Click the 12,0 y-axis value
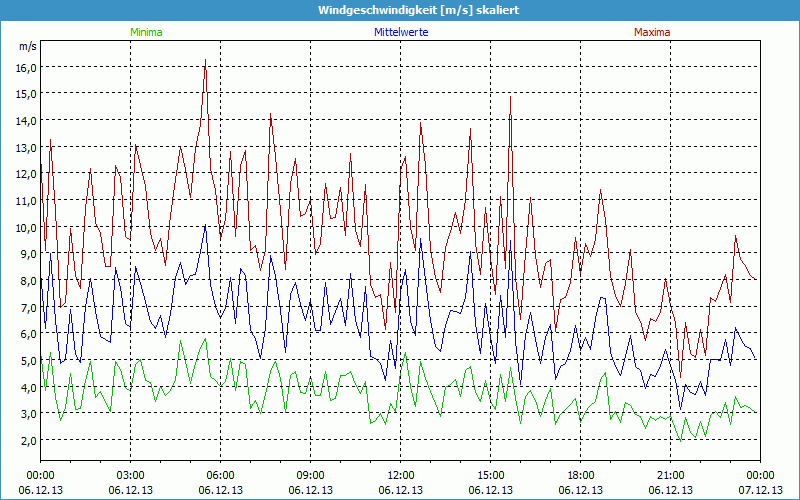 pyautogui.click(x=28, y=174)
